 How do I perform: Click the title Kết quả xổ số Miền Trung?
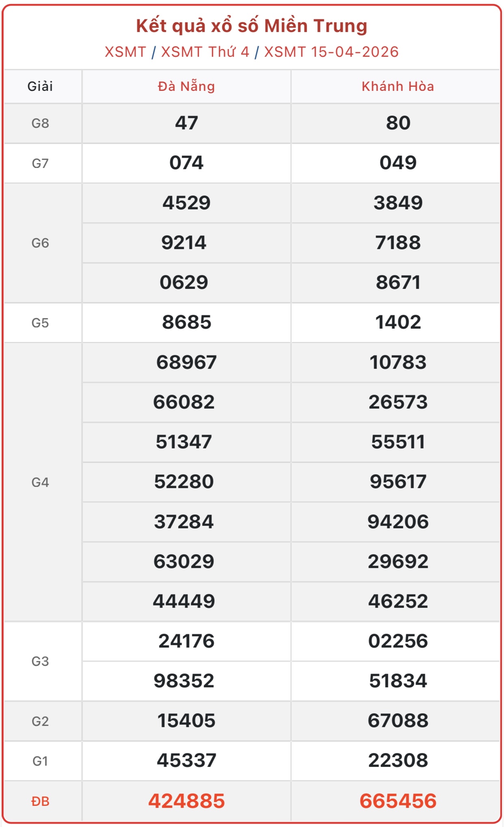(x=252, y=26)
